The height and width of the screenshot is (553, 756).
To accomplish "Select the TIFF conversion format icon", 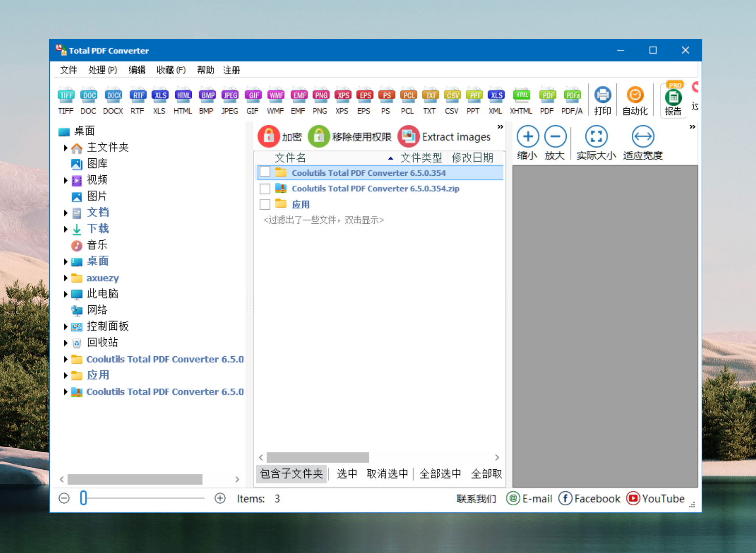I will [66, 100].
